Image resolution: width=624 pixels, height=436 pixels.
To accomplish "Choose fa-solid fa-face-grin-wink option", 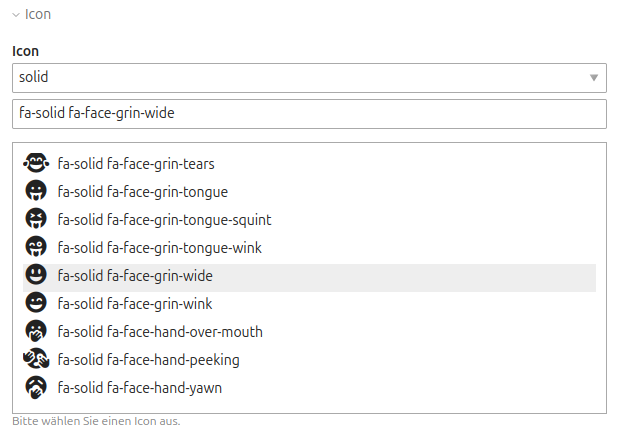I will [135, 303].
